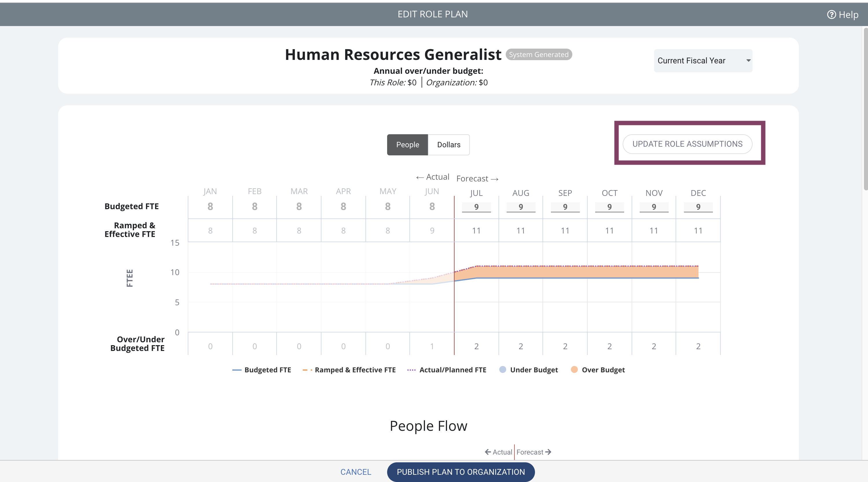
Task: Switch to the People view
Action: 407,144
